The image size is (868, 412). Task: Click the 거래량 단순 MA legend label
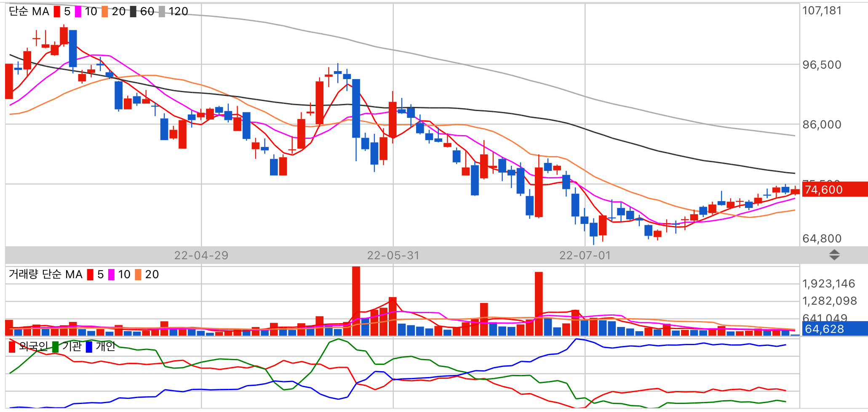tap(45, 274)
